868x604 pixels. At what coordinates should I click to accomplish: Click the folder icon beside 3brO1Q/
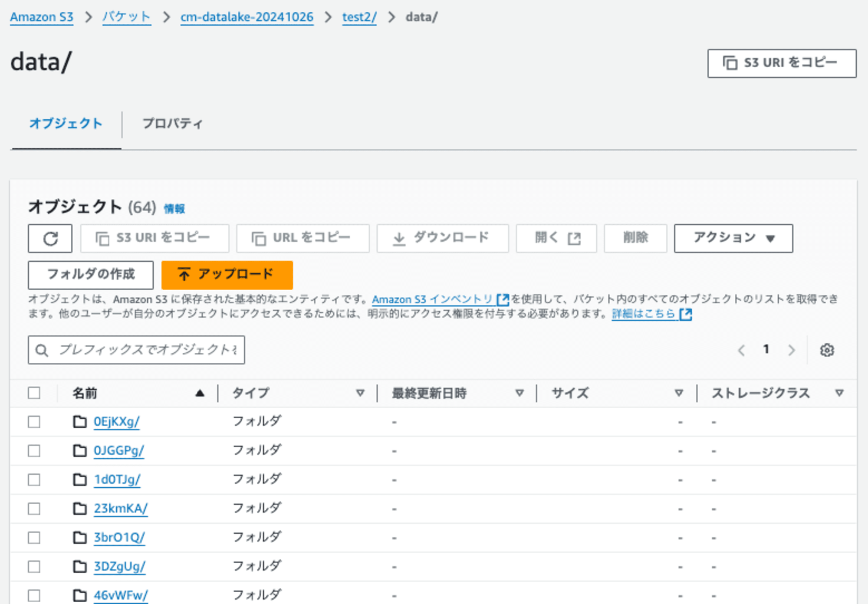79,538
